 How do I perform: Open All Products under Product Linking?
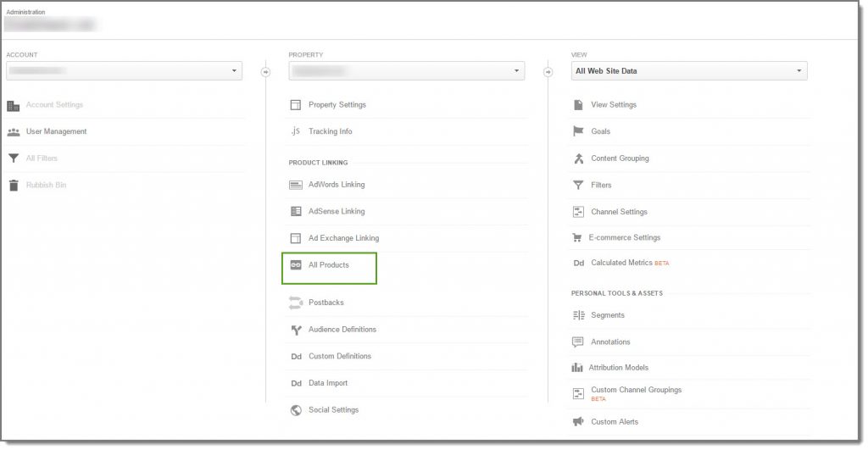pos(329,265)
